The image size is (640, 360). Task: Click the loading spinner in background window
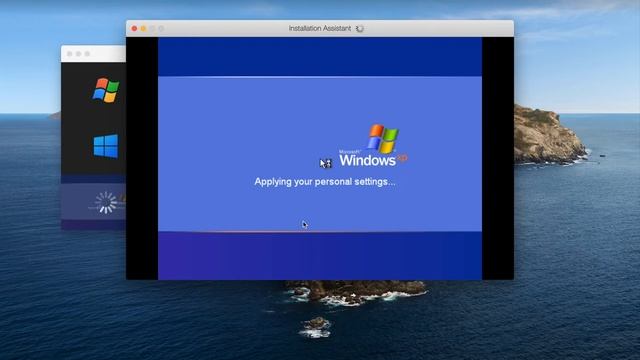point(106,202)
